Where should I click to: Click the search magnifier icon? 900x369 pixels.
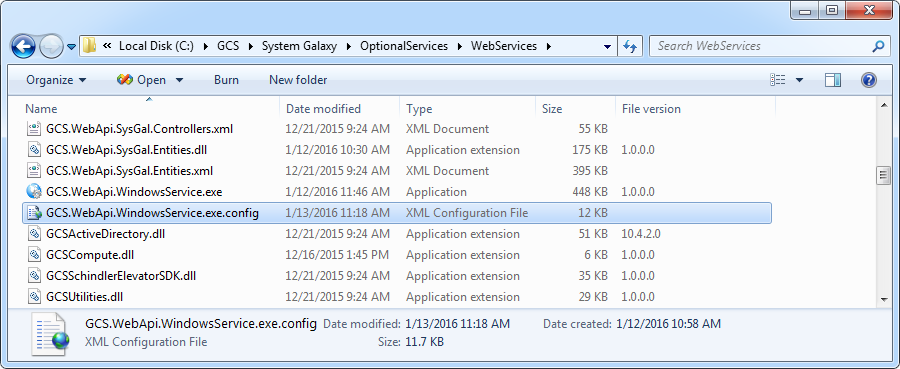[878, 46]
